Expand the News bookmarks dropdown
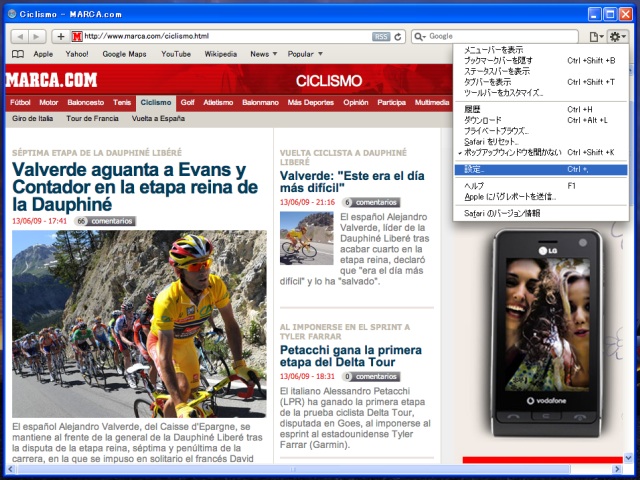Image resolution: width=640 pixels, height=480 pixels. click(x=264, y=54)
